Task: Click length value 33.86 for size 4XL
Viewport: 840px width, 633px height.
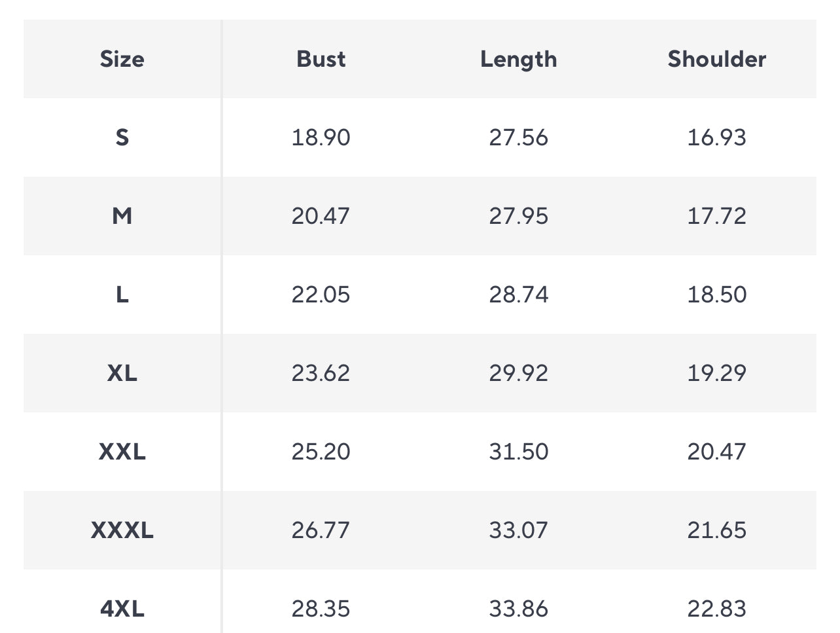Action: 519,609
